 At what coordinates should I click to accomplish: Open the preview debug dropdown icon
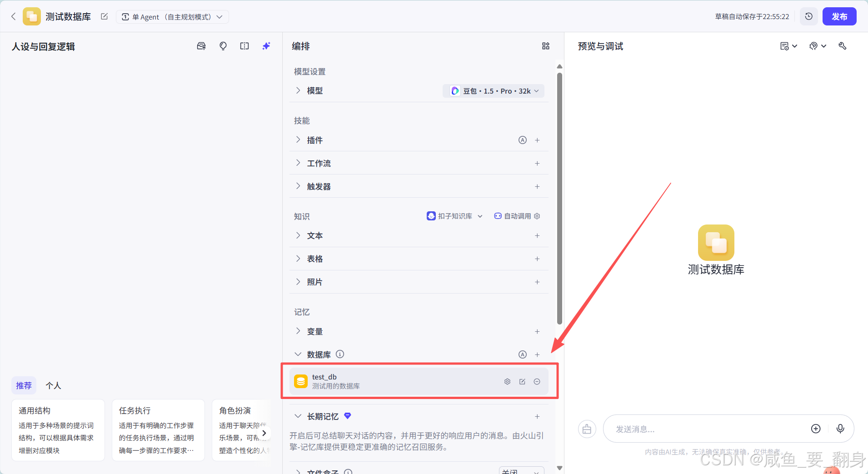click(818, 46)
